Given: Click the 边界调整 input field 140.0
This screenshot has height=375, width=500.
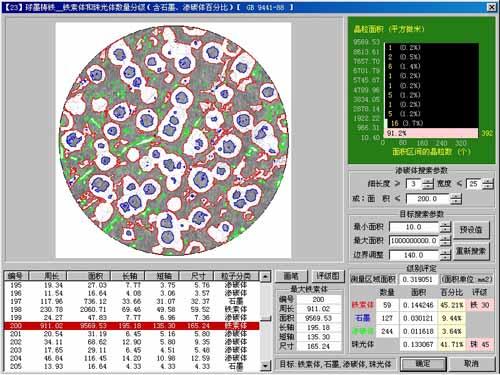Looking at the screenshot, I should [414, 255].
